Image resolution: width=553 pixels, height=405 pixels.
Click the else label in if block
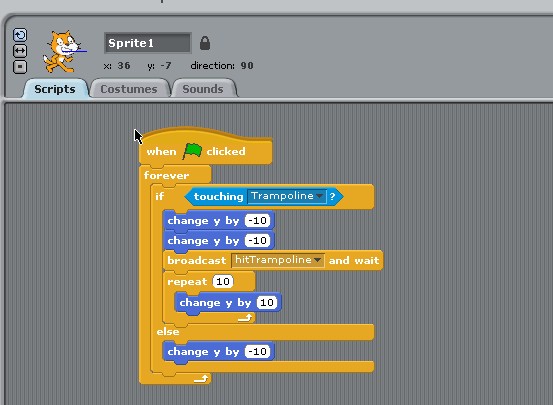coord(168,332)
